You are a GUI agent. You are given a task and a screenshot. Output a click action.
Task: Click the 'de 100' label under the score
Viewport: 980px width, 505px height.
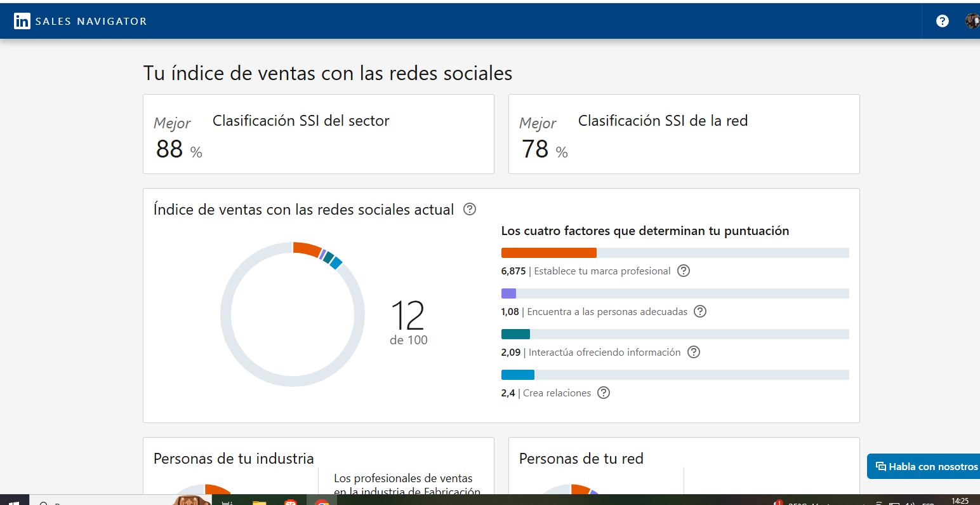tap(409, 340)
